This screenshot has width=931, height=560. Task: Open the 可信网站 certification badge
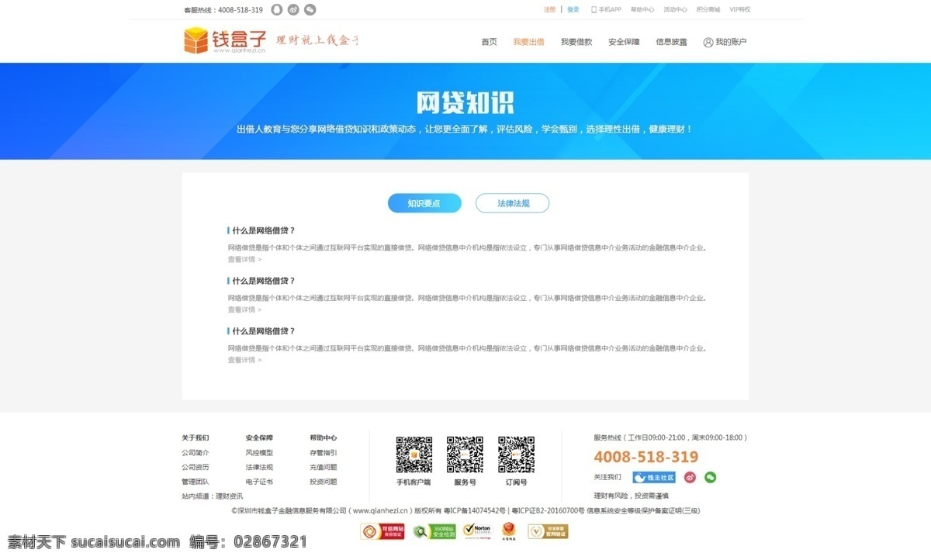[382, 531]
